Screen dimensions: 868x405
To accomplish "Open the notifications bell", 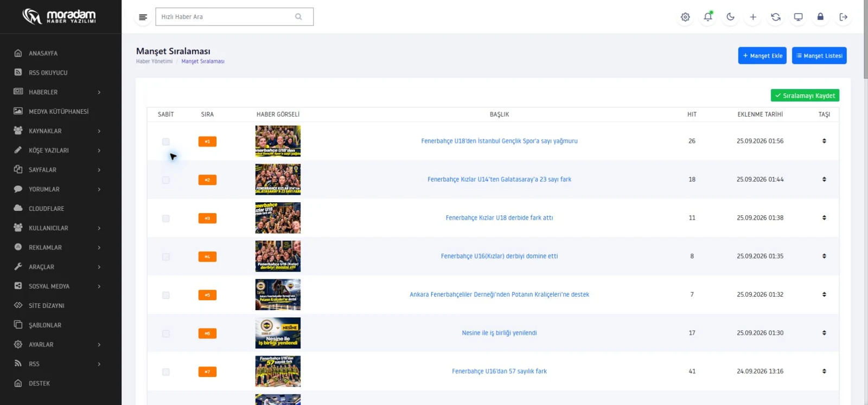I will click(708, 17).
